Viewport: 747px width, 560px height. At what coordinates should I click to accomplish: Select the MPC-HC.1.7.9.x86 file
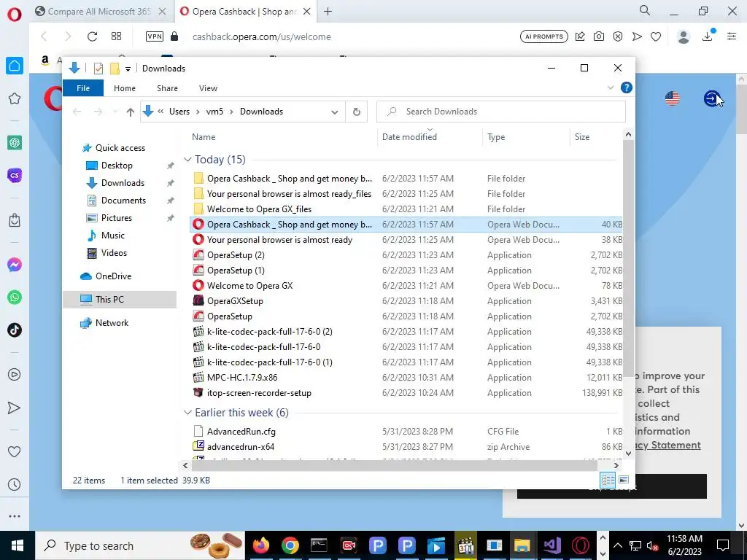click(242, 378)
